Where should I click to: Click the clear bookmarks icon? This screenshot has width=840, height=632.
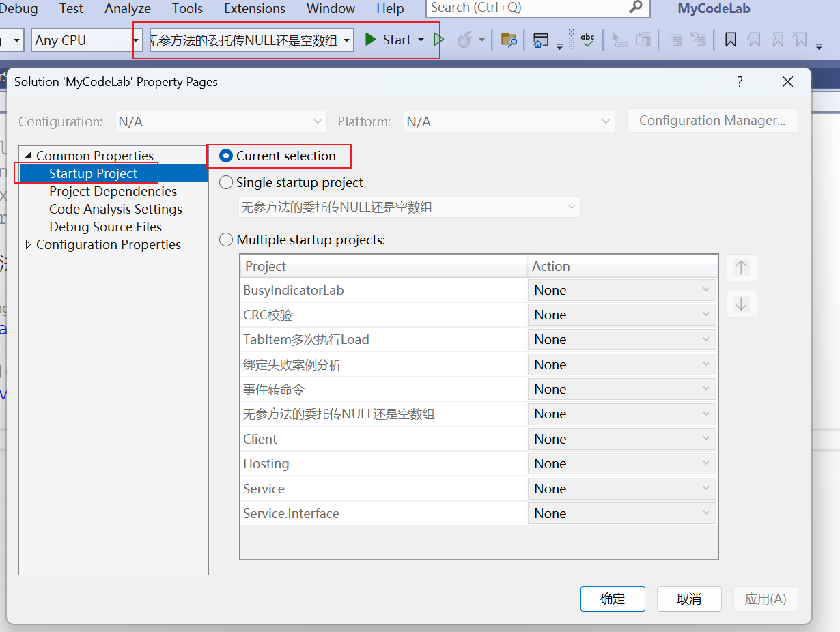click(800, 40)
